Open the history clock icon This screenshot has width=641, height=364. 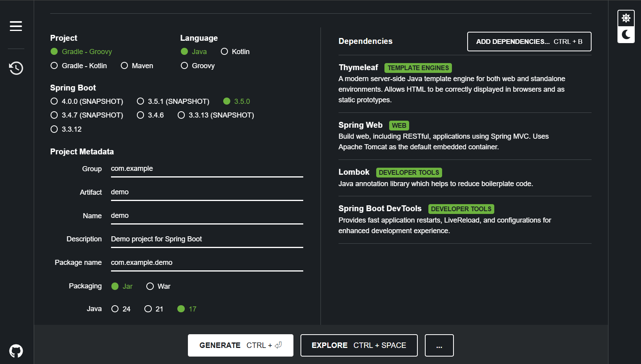[x=16, y=68]
